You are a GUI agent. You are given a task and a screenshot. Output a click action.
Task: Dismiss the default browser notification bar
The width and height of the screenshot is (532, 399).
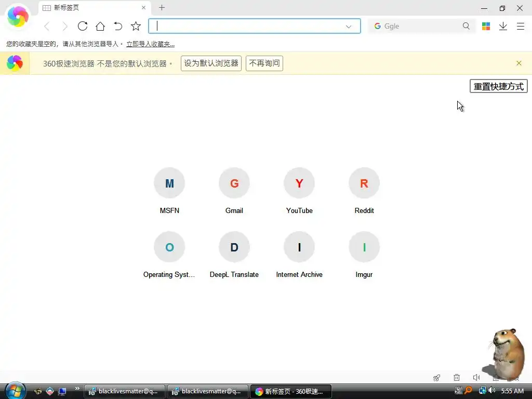[519, 63]
